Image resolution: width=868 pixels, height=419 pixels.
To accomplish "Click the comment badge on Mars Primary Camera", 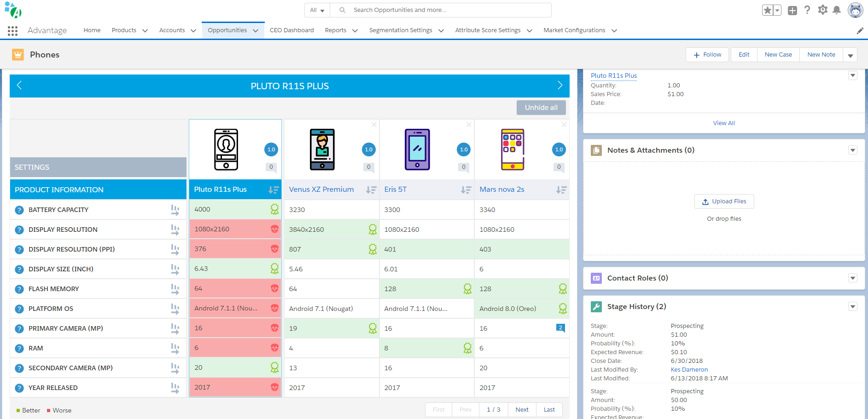I will [560, 328].
